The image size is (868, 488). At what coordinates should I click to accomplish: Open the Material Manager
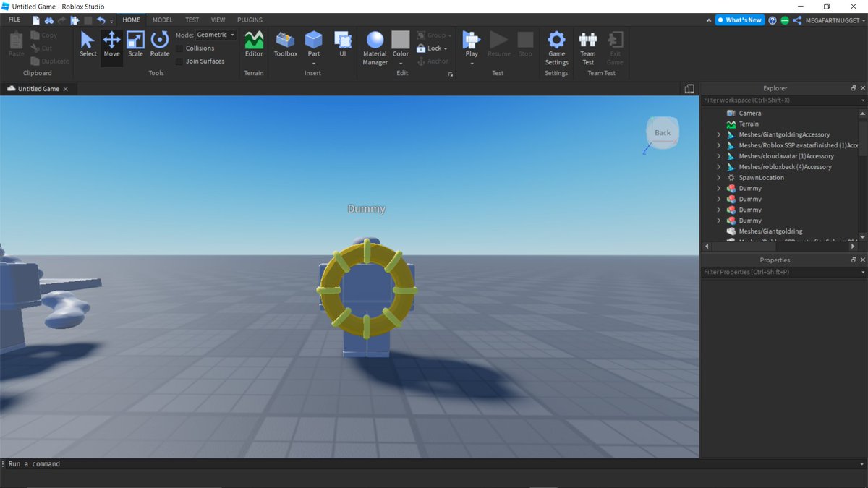pos(375,48)
